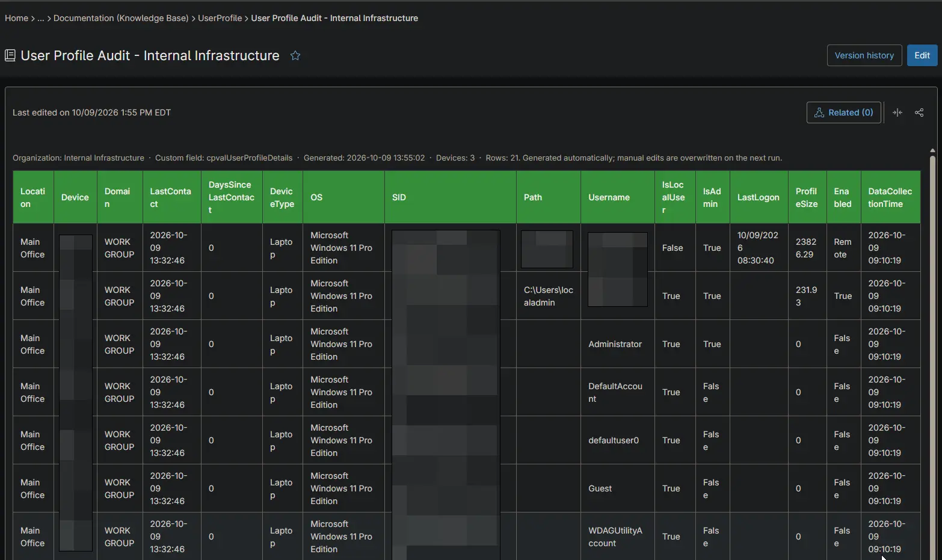Viewport: 942px width, 560px height.
Task: Click the ProfileSize column header
Action: click(807, 197)
